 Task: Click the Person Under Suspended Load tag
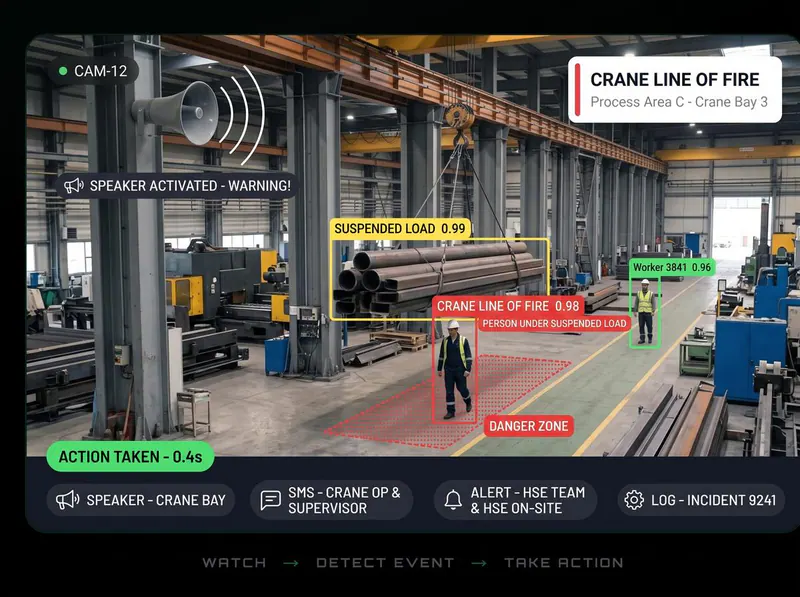[554, 324]
